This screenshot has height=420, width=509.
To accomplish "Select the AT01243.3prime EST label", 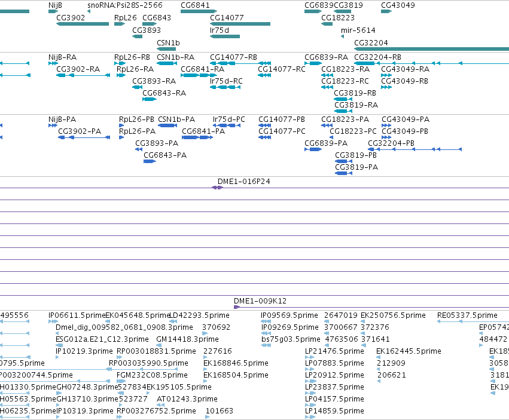I will 187,399.
